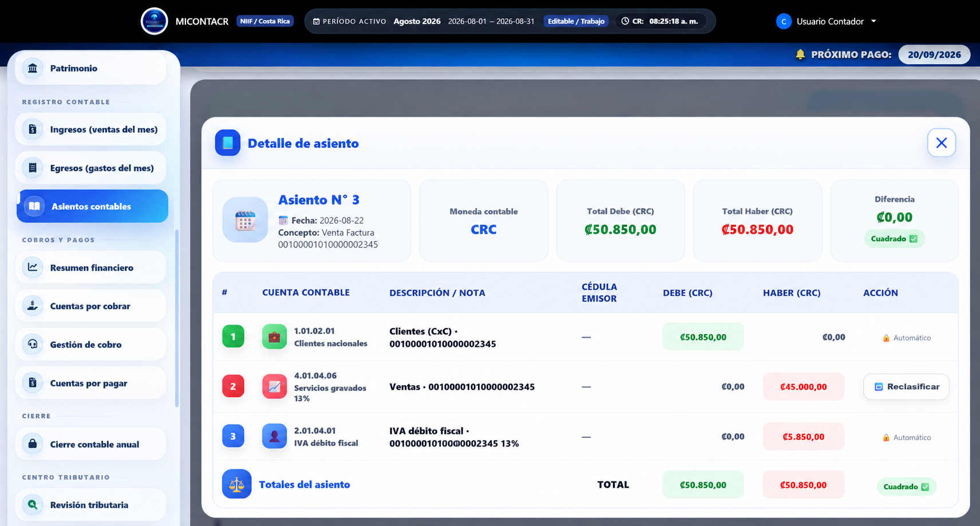Open Patrimonio bank icon in sidebar

pos(33,68)
